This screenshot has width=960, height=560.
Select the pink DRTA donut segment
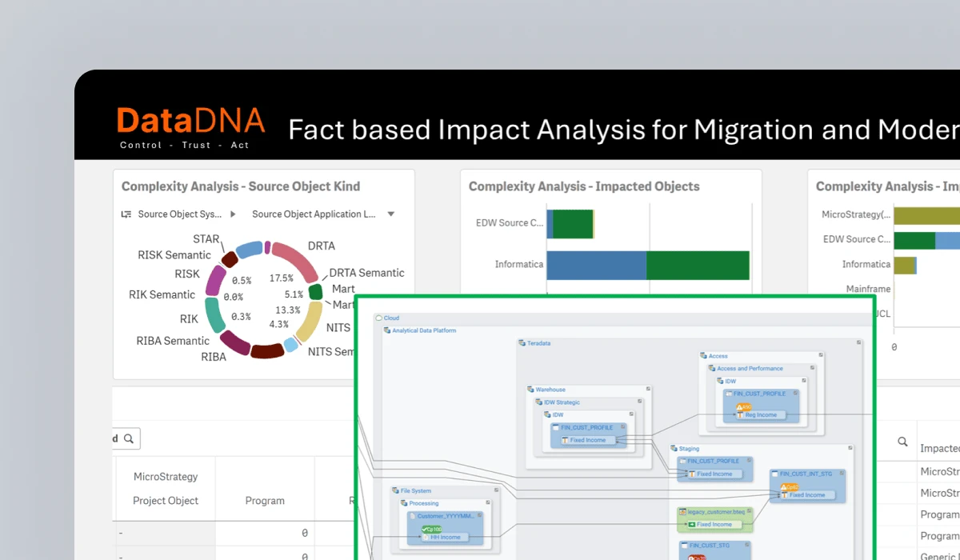297,262
